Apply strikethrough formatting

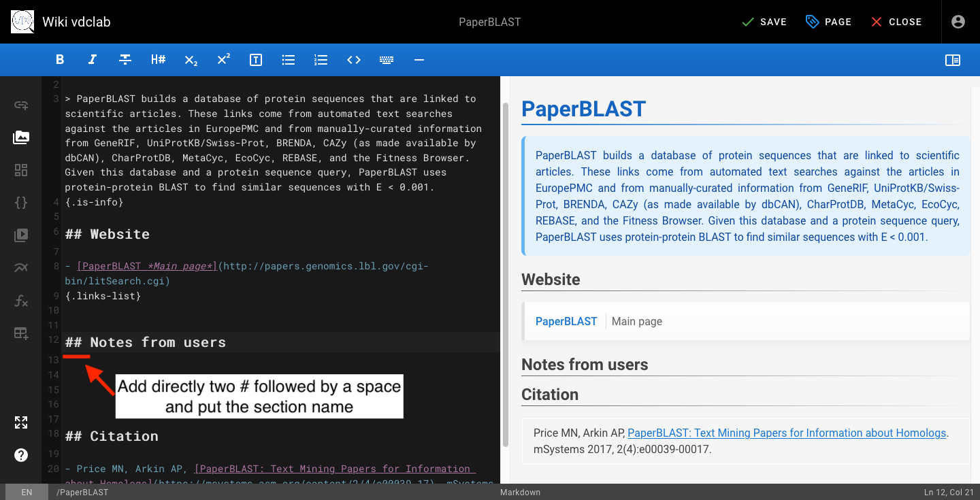(x=125, y=60)
